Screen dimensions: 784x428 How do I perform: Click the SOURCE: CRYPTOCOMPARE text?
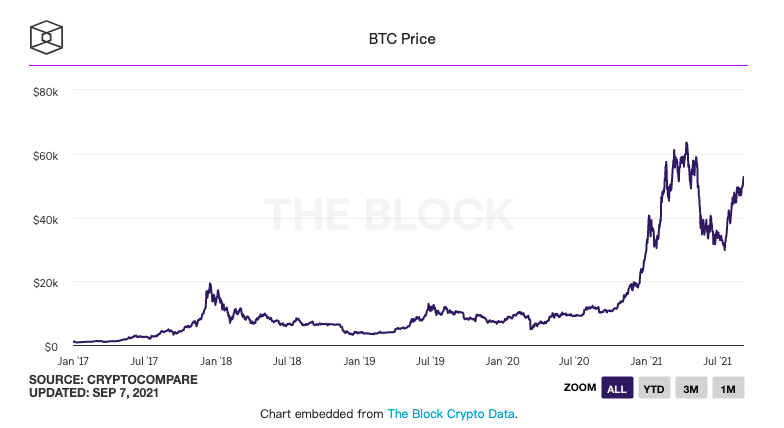point(113,380)
